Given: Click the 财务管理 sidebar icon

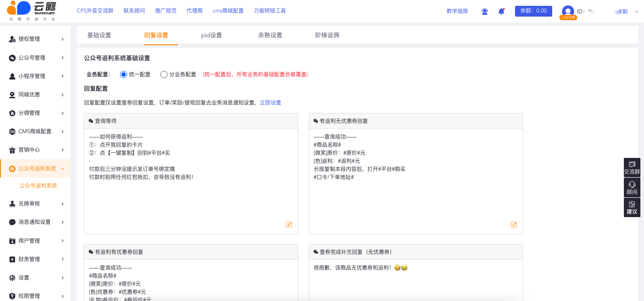Looking at the screenshot, I should (x=13, y=259).
